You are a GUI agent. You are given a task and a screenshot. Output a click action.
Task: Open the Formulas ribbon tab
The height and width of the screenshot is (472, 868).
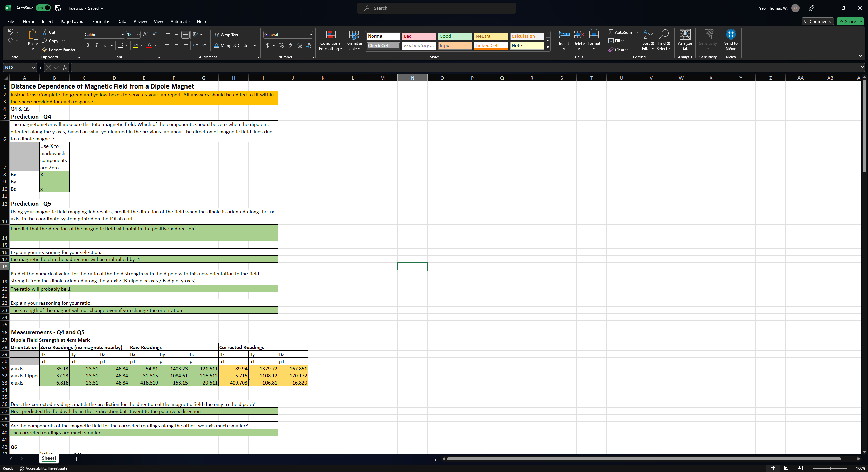point(101,21)
